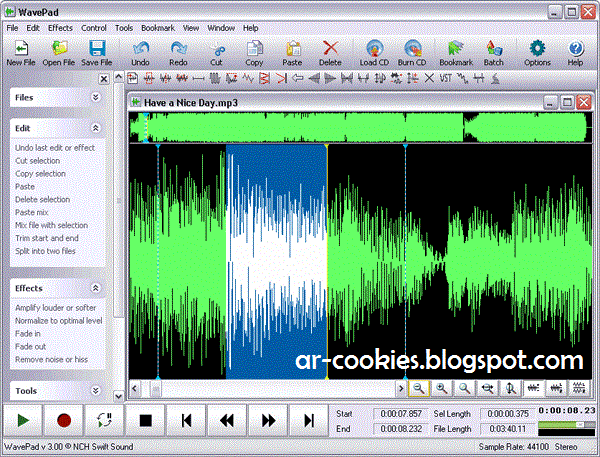The image size is (600, 457).
Task: Click the Burn CD icon
Action: (x=412, y=53)
